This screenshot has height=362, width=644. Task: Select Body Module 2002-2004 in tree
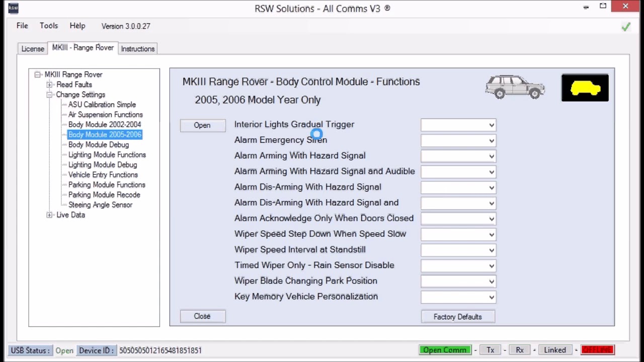105,125
